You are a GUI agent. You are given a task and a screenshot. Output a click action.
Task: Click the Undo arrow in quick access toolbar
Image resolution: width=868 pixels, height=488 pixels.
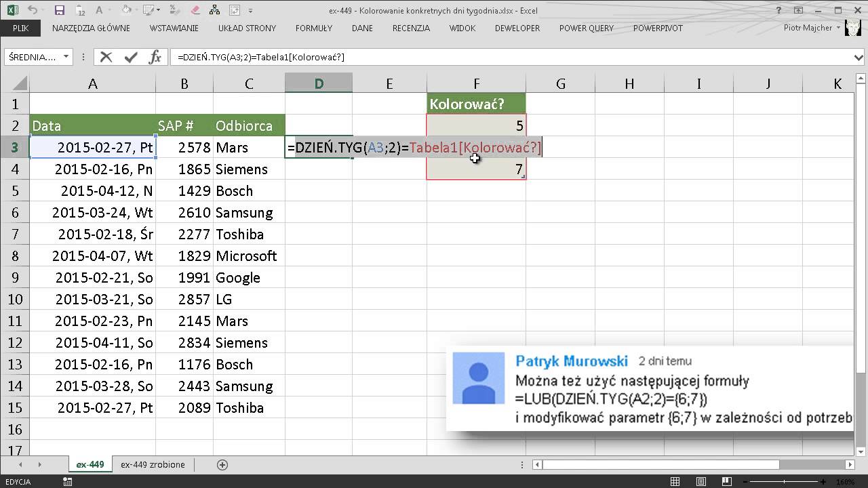point(33,10)
